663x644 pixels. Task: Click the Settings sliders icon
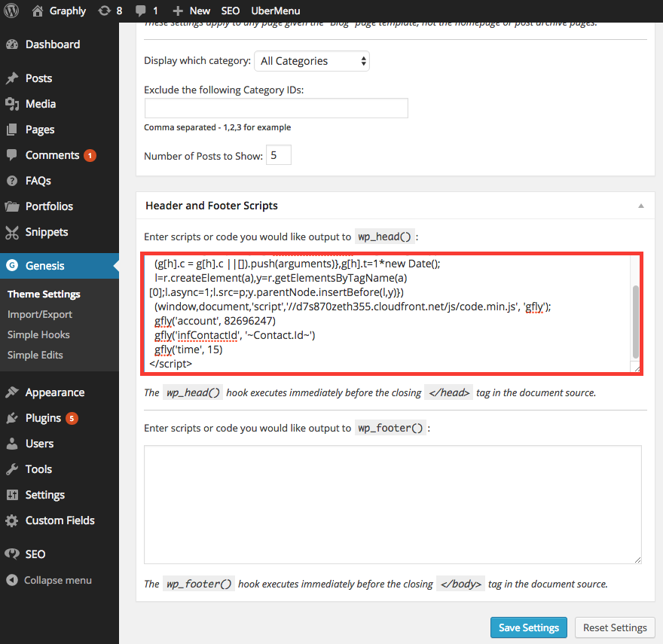12,495
